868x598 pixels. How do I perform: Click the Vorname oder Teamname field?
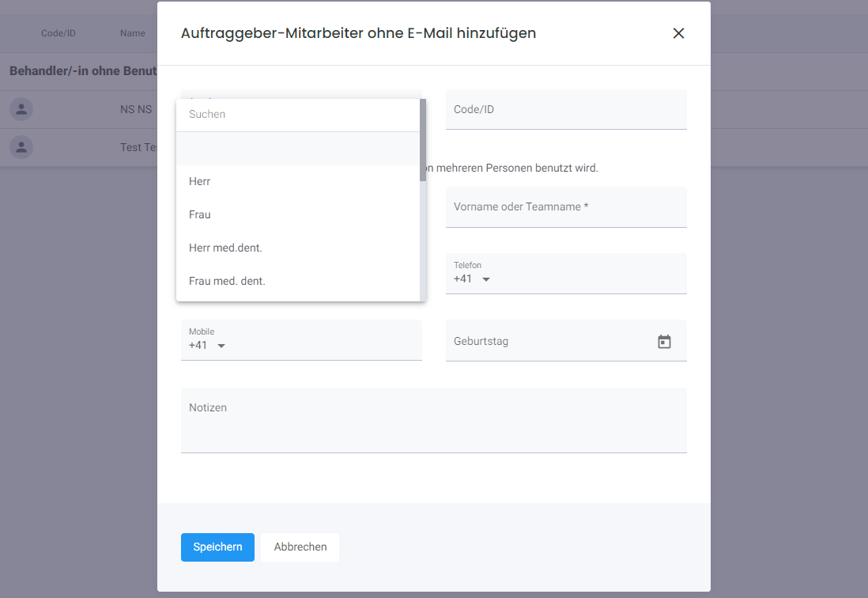point(566,206)
